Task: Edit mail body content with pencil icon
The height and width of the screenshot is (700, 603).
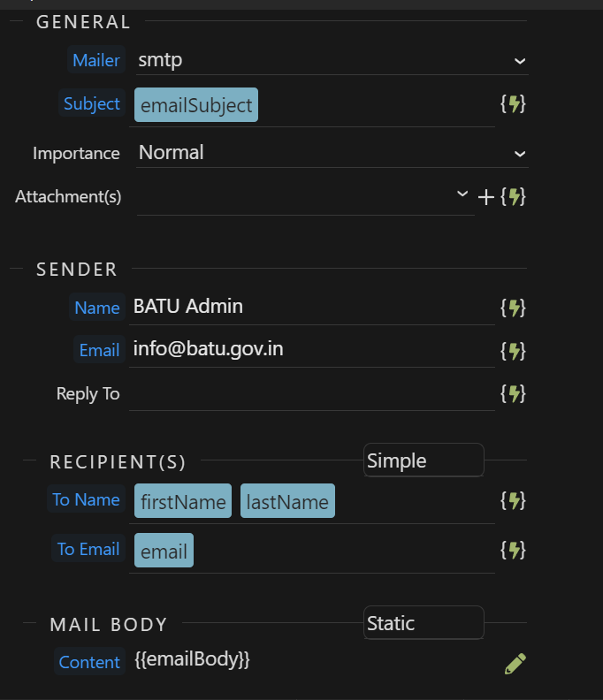Action: pyautogui.click(x=515, y=664)
